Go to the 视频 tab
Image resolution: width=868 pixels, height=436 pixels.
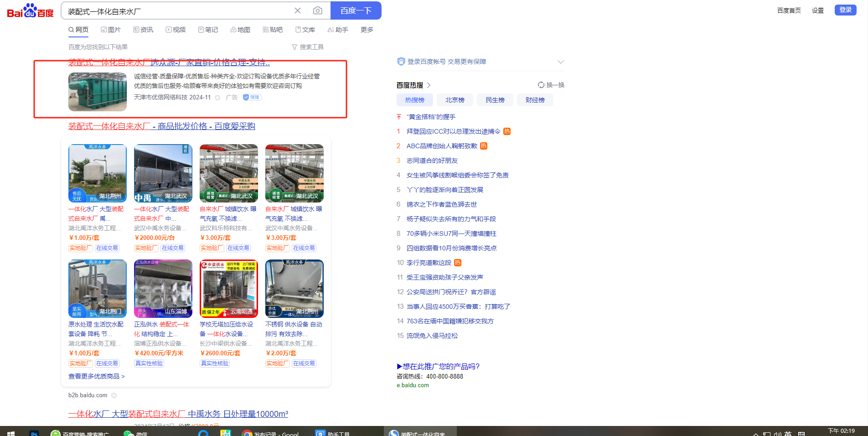point(176,30)
